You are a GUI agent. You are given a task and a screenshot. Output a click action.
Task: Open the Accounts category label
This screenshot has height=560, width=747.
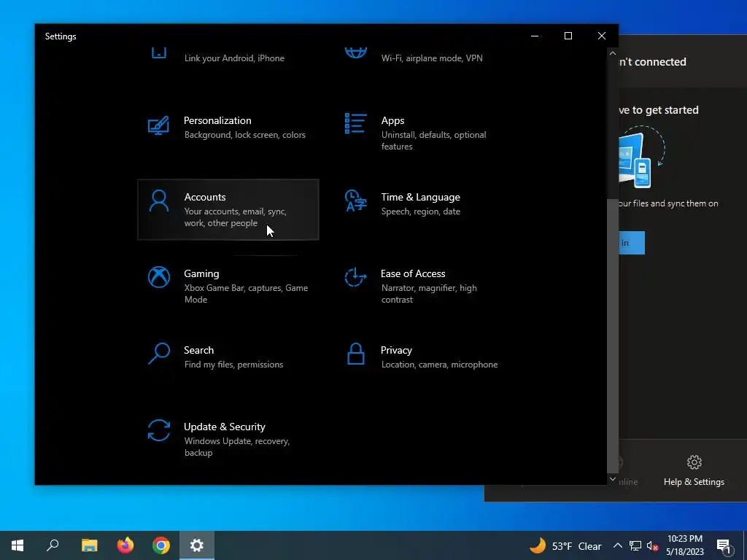coord(205,197)
